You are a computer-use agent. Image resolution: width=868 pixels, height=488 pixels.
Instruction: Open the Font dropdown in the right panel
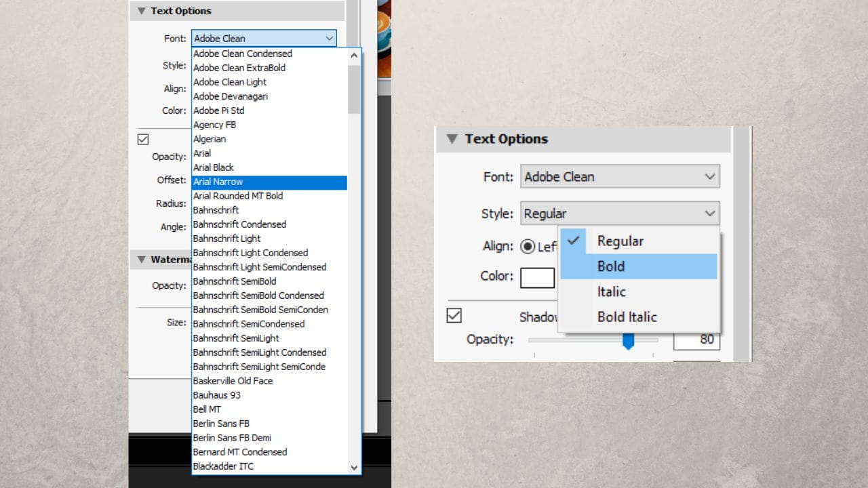click(x=620, y=177)
